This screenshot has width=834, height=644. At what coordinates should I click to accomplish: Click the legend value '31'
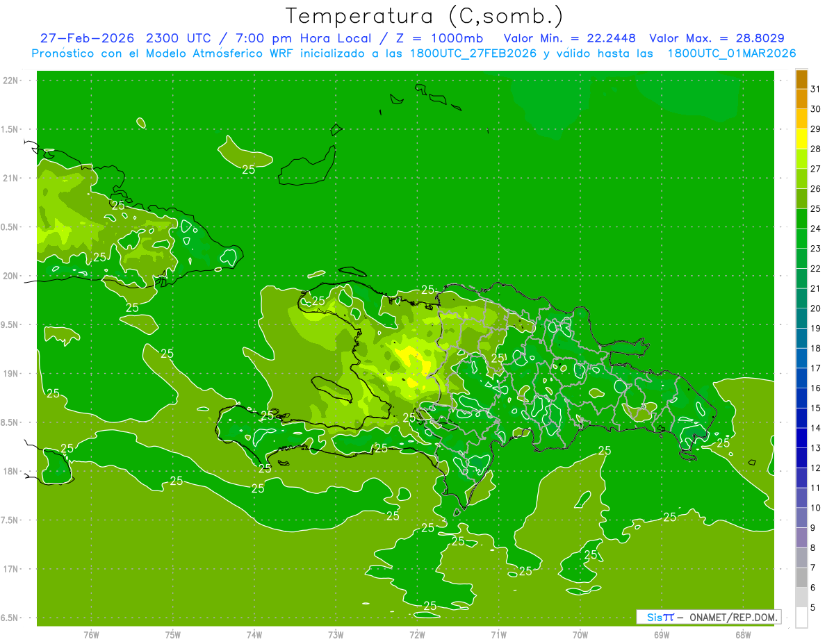(816, 89)
